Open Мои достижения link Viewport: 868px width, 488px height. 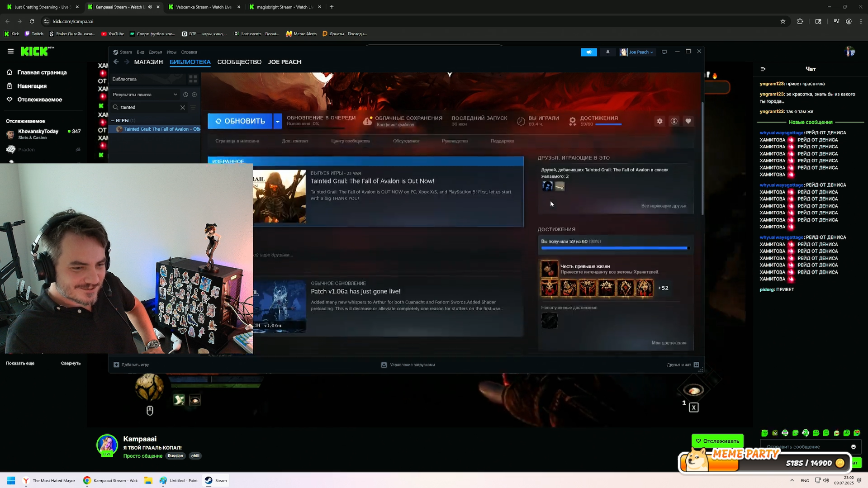[x=669, y=343]
